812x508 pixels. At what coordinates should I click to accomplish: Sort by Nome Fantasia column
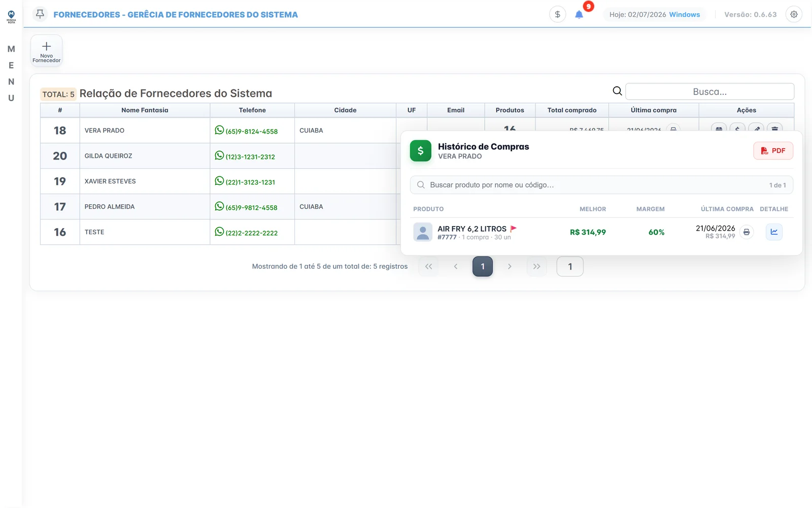click(145, 110)
